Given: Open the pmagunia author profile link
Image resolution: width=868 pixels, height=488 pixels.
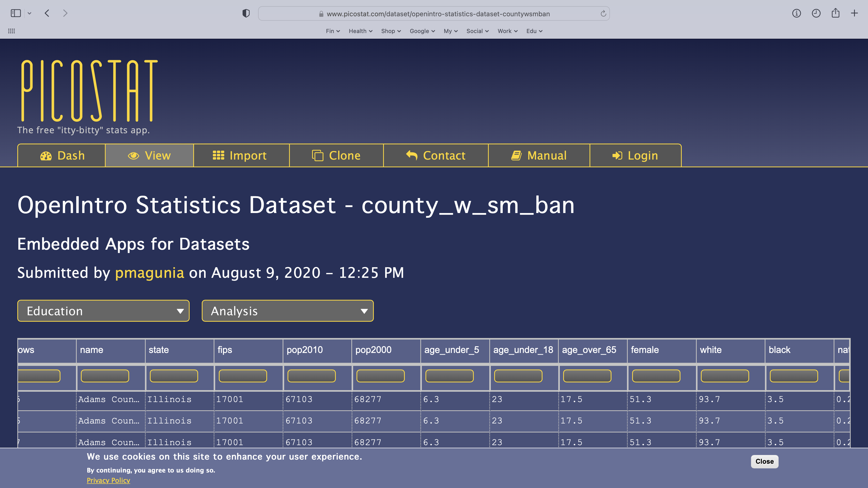Looking at the screenshot, I should pos(150,273).
